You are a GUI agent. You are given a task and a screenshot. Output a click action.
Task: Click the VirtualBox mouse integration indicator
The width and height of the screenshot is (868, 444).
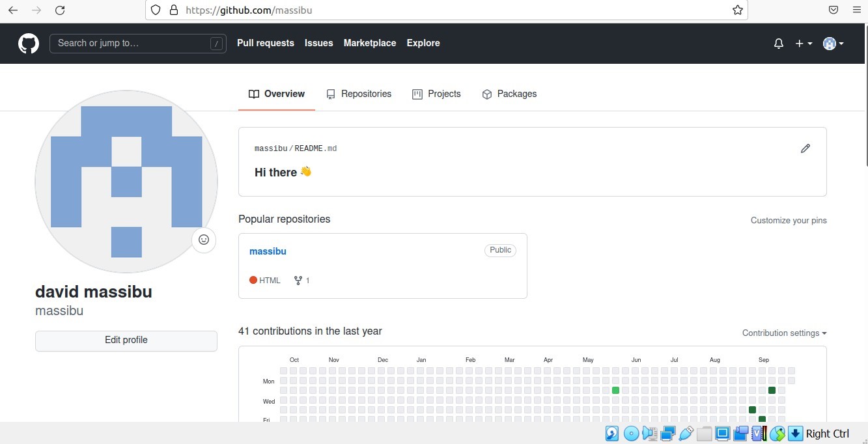[777, 434]
